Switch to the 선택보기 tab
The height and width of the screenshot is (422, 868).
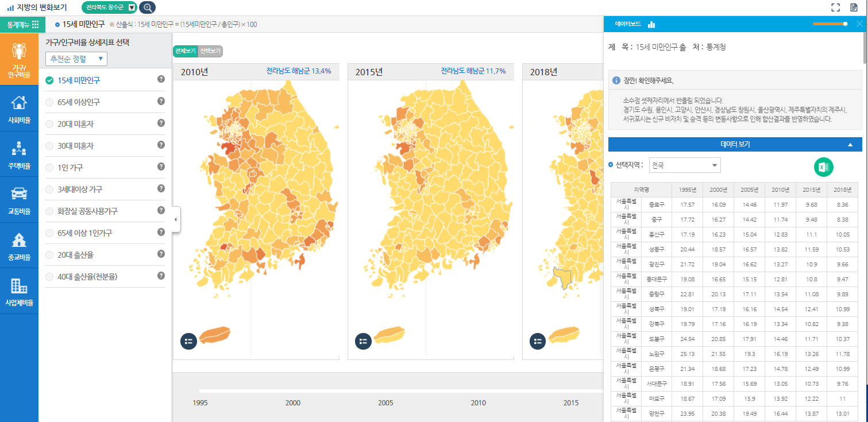pyautogui.click(x=210, y=51)
